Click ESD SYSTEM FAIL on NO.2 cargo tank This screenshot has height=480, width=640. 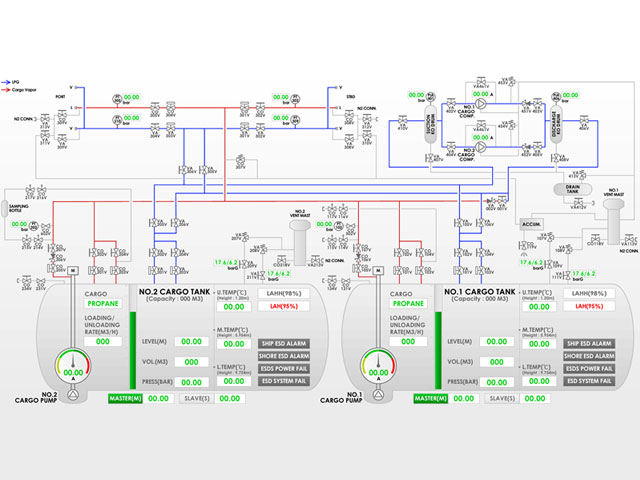pyautogui.click(x=284, y=381)
